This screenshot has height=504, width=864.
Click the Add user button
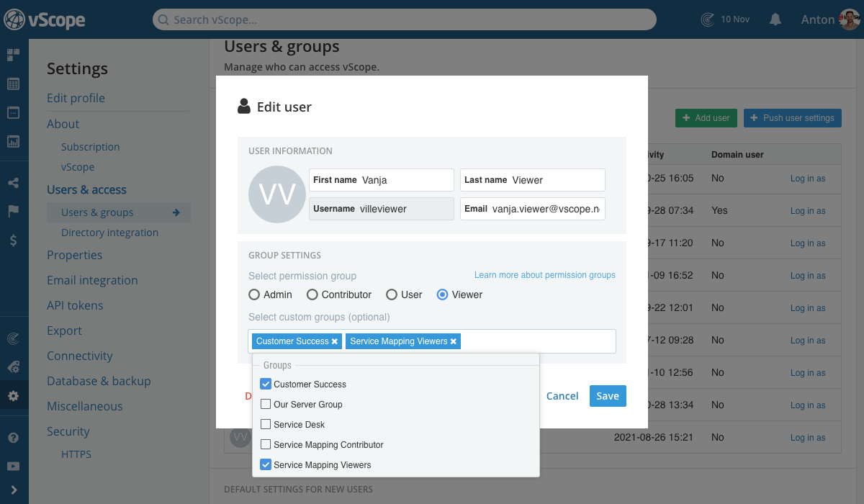point(706,118)
